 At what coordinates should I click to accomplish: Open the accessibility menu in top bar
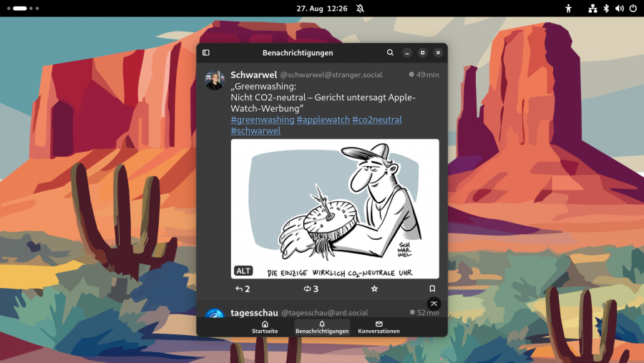click(569, 9)
